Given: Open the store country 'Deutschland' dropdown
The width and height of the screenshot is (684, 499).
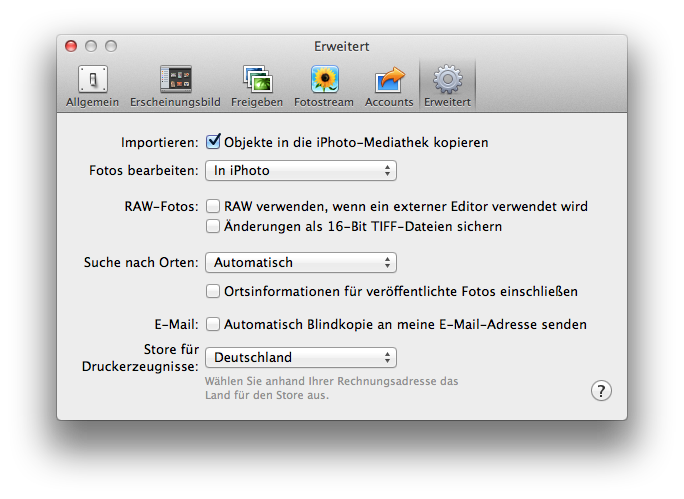Looking at the screenshot, I should coord(301,357).
